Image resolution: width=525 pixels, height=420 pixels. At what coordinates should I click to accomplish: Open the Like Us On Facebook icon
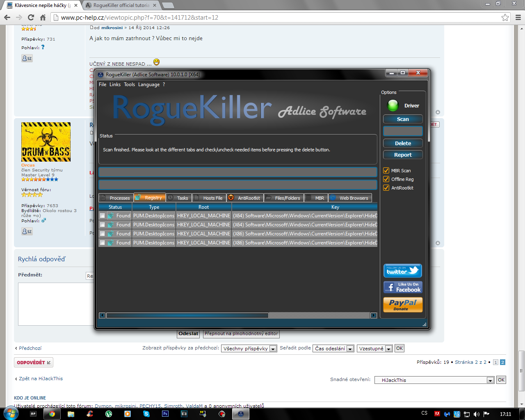tap(403, 287)
